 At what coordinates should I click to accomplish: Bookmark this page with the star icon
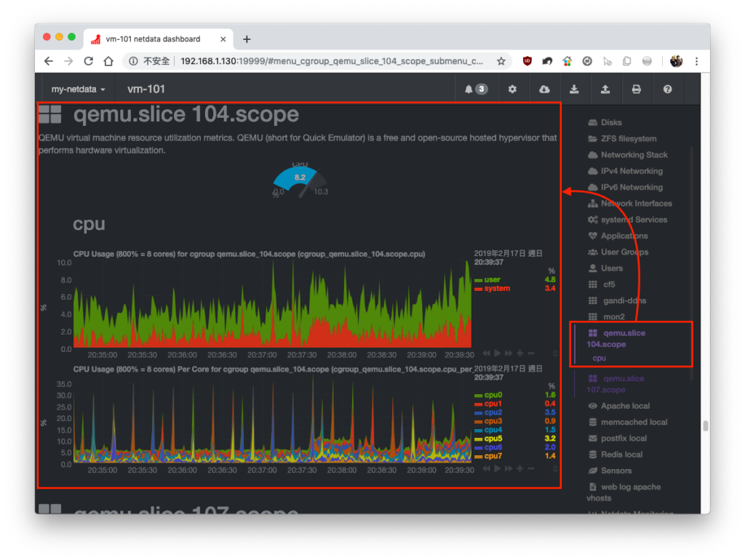click(x=501, y=61)
